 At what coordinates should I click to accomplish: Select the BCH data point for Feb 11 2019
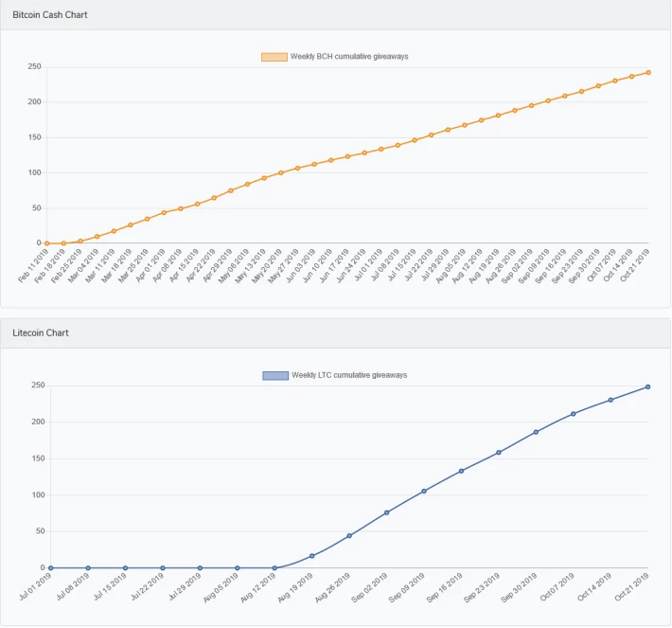pyautogui.click(x=47, y=243)
